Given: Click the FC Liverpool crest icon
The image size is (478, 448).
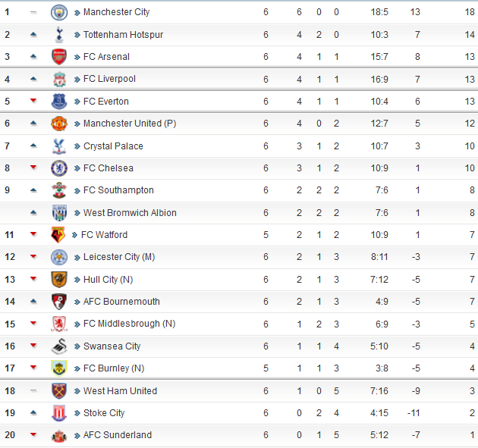Looking at the screenshot, I should 59,79.
